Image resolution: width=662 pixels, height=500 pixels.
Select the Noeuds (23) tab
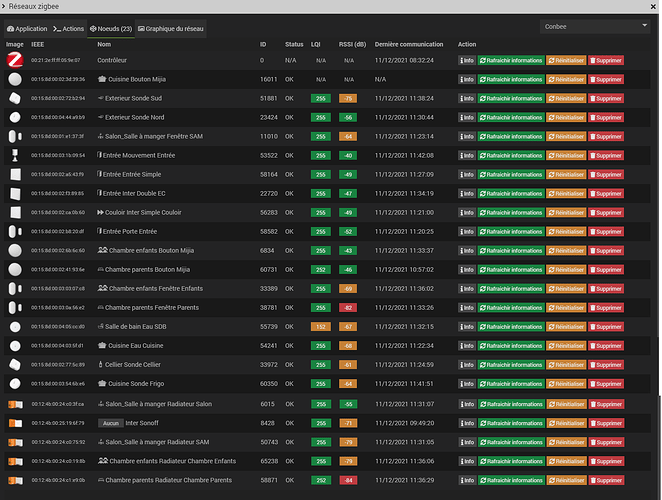coord(111,29)
